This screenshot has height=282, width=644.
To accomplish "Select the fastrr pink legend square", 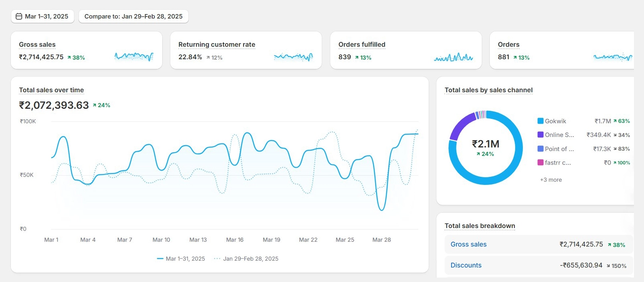I will pyautogui.click(x=541, y=162).
